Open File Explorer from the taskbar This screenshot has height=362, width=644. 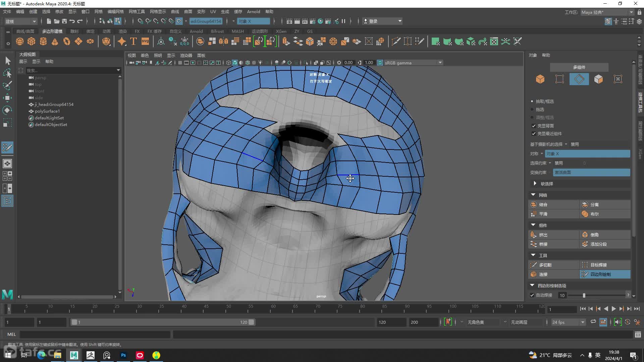58,355
